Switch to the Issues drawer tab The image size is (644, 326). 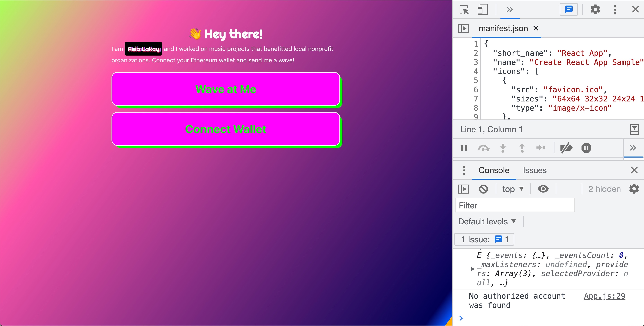click(535, 171)
